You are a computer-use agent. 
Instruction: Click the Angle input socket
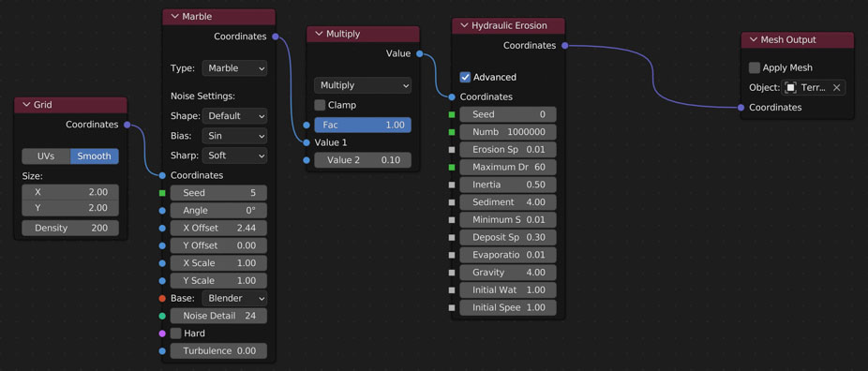click(162, 211)
